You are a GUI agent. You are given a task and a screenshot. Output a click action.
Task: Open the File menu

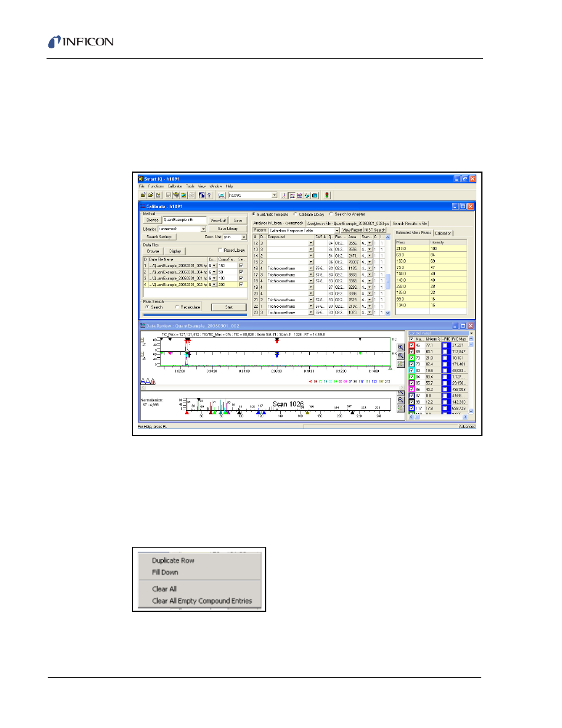pos(141,186)
